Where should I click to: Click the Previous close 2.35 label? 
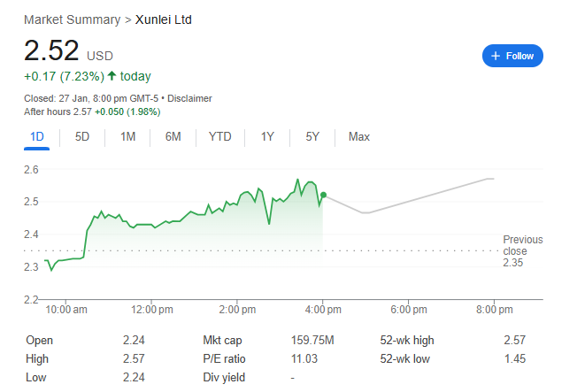click(522, 250)
